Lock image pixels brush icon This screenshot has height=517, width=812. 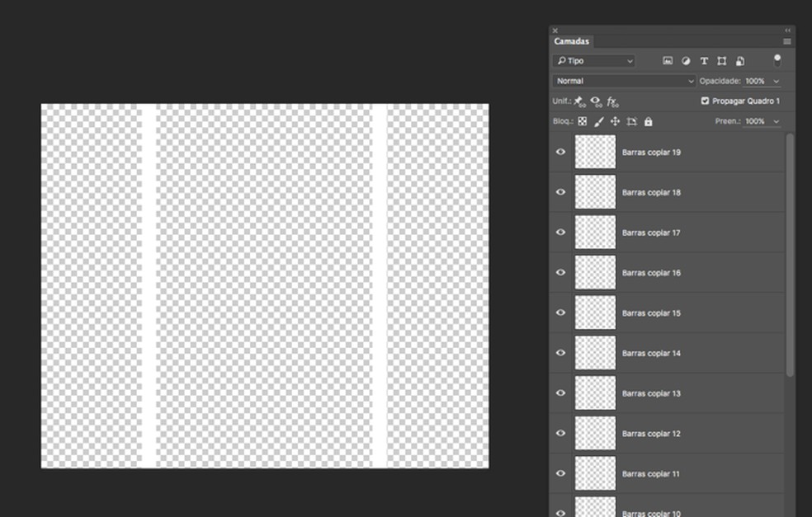pos(598,121)
